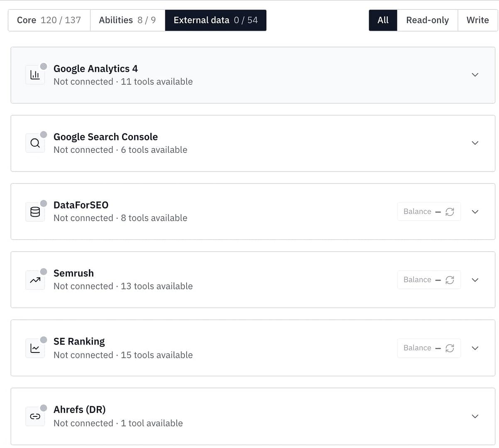The width and height of the screenshot is (499, 448).
Task: Click 'Not connected · 15 tools available' text
Action: point(123,355)
